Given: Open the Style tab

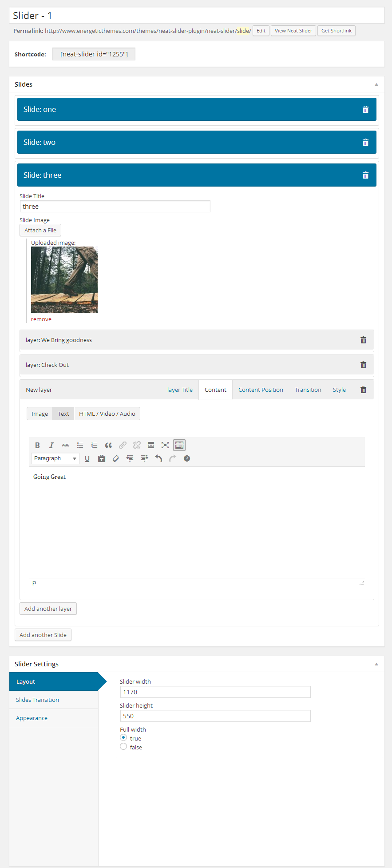Looking at the screenshot, I should (x=339, y=390).
